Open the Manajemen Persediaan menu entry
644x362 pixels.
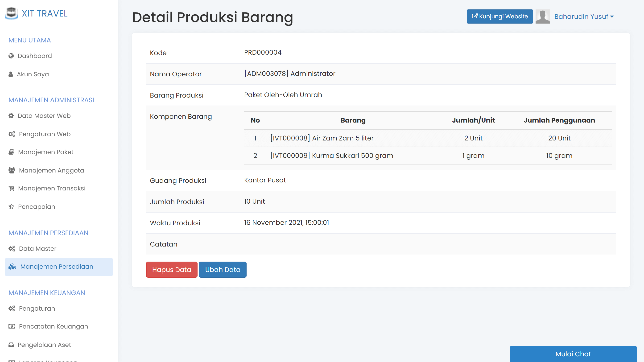click(57, 267)
